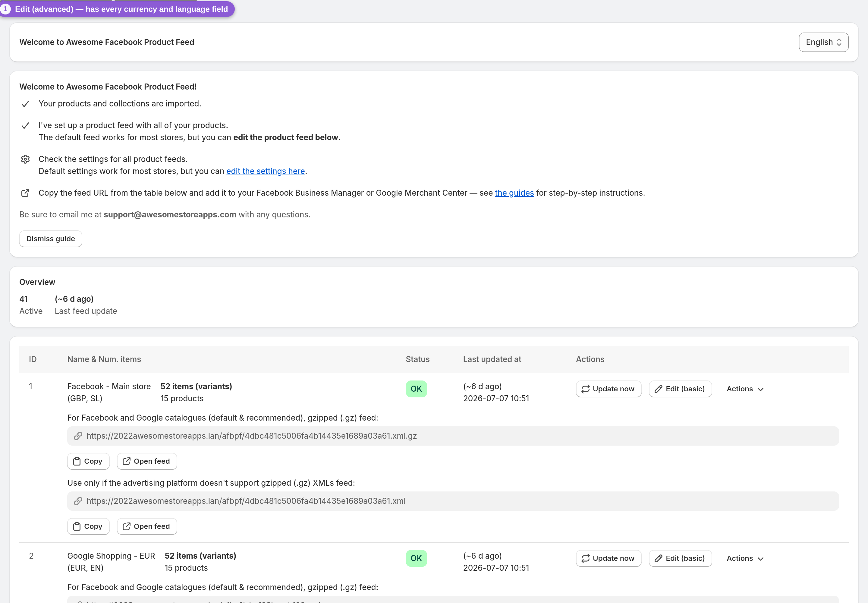Click the 'Overview' heading
The height and width of the screenshot is (603, 868).
click(37, 282)
